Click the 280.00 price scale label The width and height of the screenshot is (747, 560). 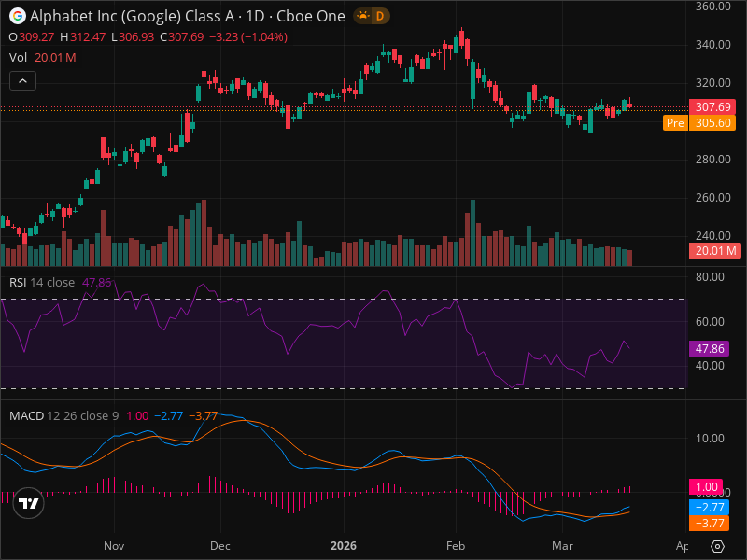712,159
